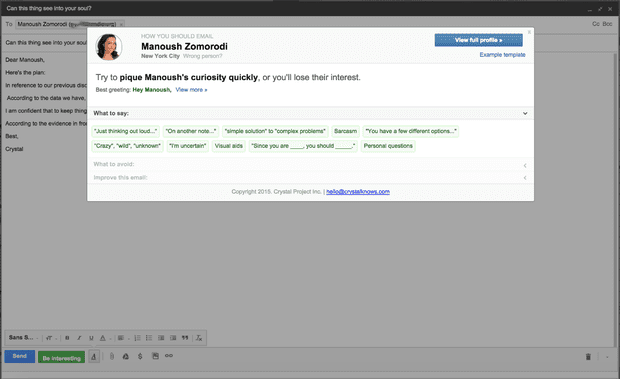Image resolution: width=620 pixels, height=379 pixels.
Task: Insert a numbered list
Action: pyautogui.click(x=137, y=338)
